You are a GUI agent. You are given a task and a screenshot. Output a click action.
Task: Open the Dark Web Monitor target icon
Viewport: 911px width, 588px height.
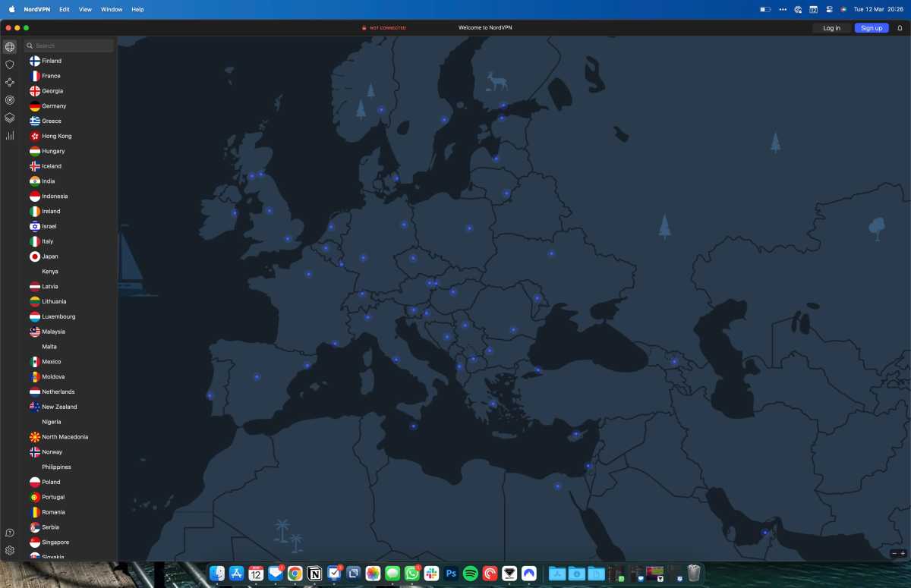point(10,99)
